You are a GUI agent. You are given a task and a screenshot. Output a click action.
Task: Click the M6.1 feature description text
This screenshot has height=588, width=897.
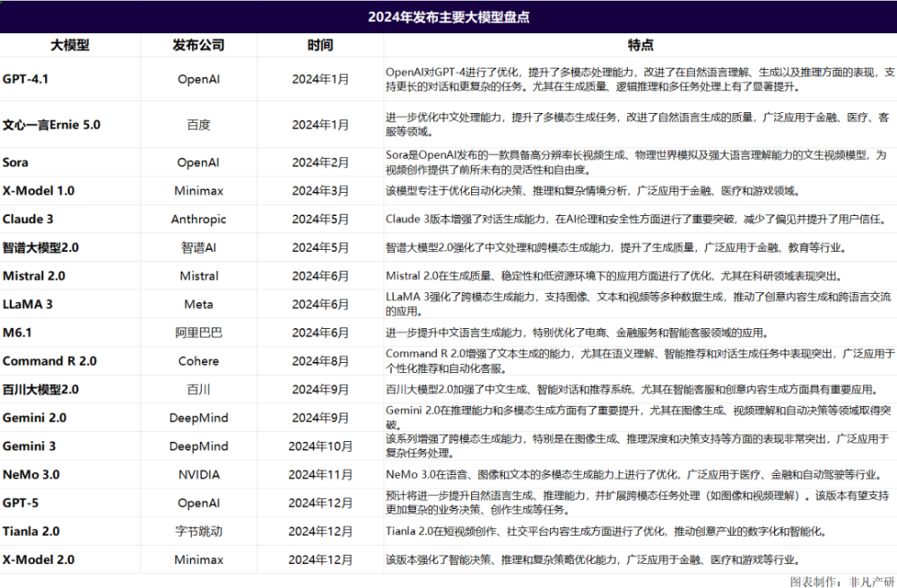pyautogui.click(x=577, y=333)
